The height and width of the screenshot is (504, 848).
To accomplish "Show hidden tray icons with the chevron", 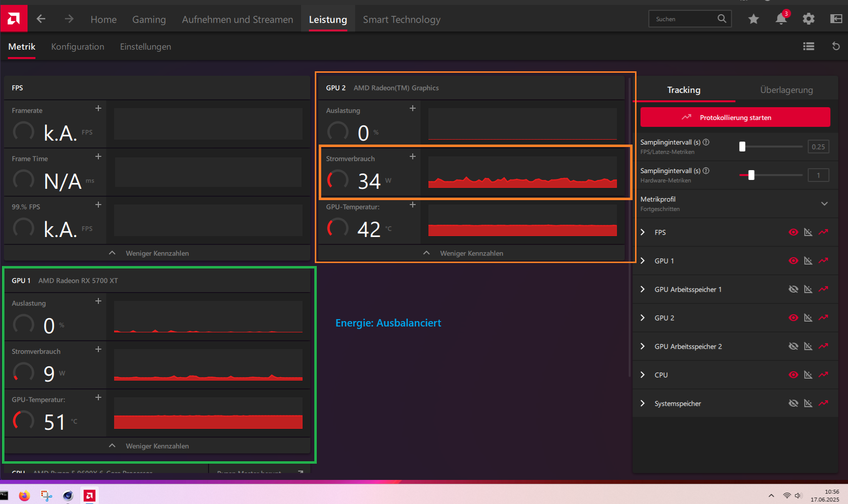I will coord(771,496).
